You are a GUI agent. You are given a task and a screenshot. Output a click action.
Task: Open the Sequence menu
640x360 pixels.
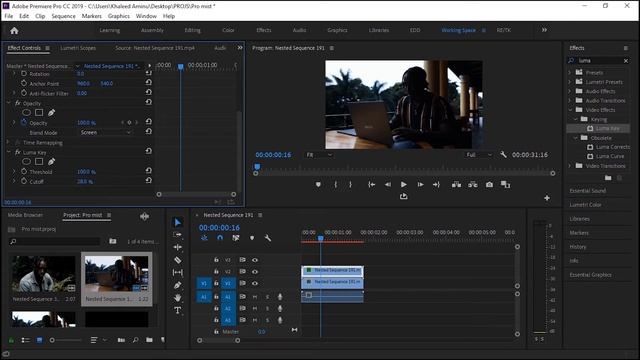(x=63, y=16)
